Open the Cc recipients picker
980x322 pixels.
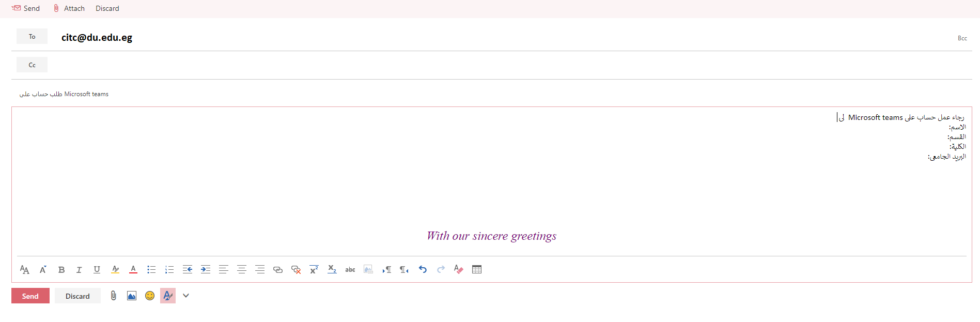coord(32,65)
